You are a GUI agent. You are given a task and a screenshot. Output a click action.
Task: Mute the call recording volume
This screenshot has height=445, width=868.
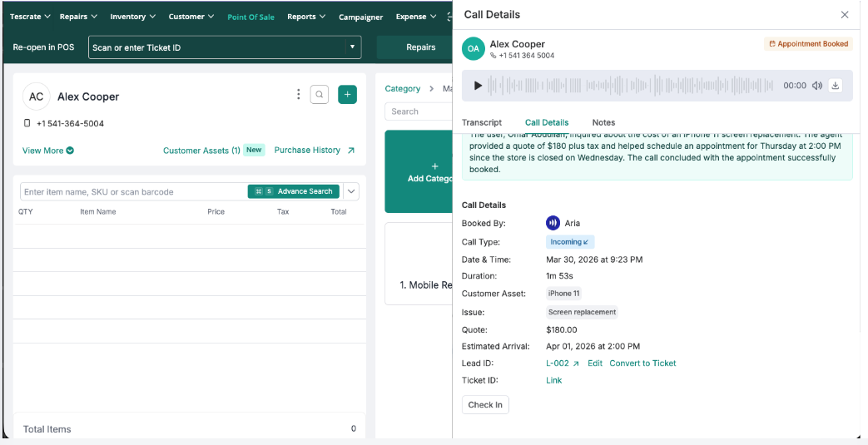coord(816,86)
